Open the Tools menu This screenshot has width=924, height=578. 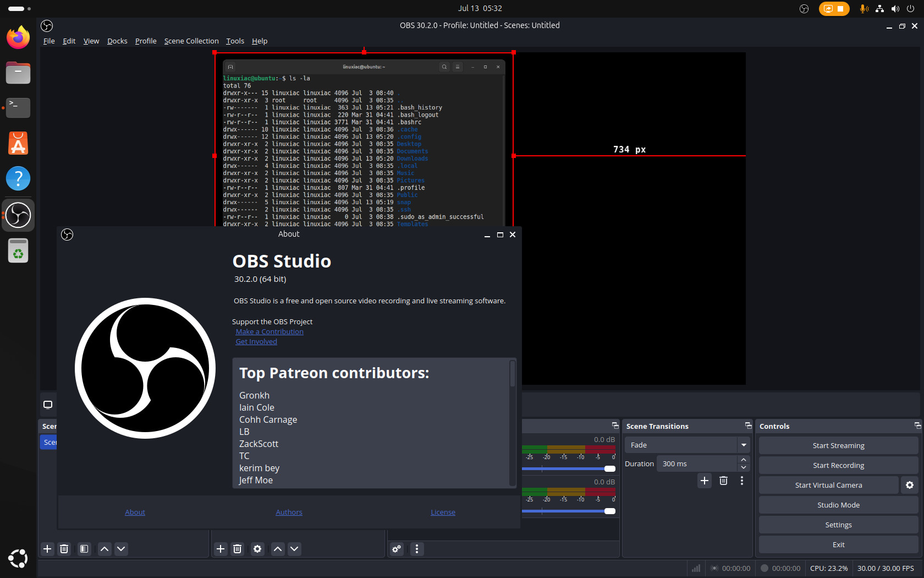click(x=235, y=41)
